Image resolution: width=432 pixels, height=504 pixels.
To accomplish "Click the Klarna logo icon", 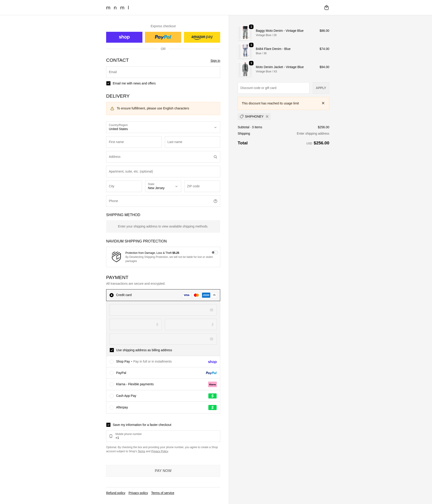I will [x=212, y=384].
